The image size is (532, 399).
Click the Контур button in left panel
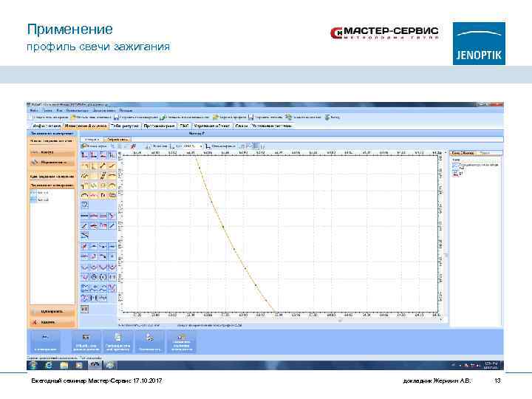[52, 152]
